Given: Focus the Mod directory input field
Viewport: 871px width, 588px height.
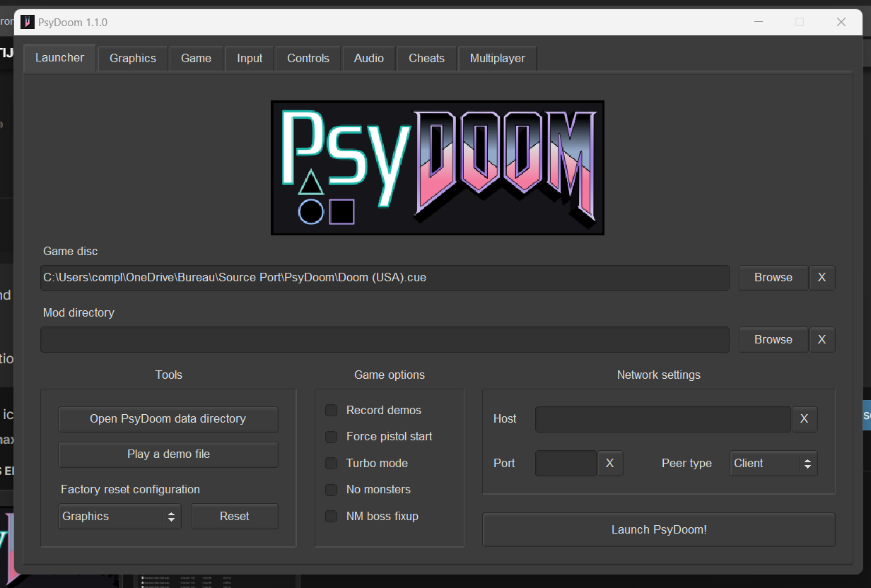Looking at the screenshot, I should 385,339.
